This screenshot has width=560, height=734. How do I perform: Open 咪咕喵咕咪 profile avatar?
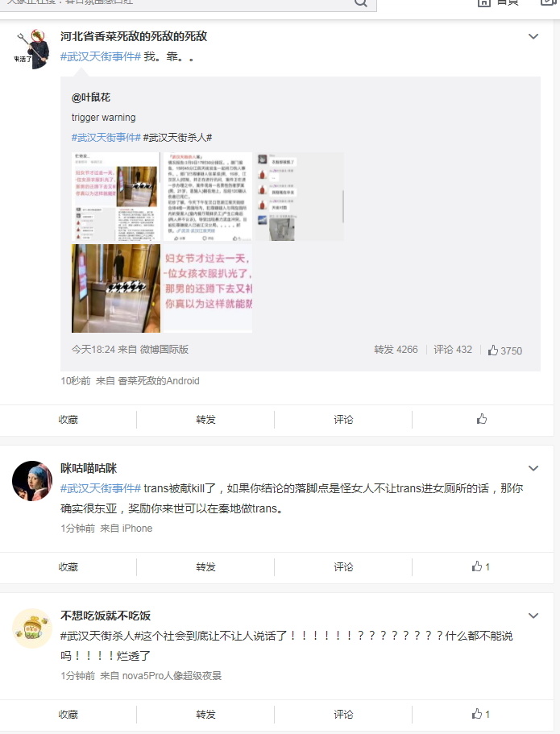[32, 481]
